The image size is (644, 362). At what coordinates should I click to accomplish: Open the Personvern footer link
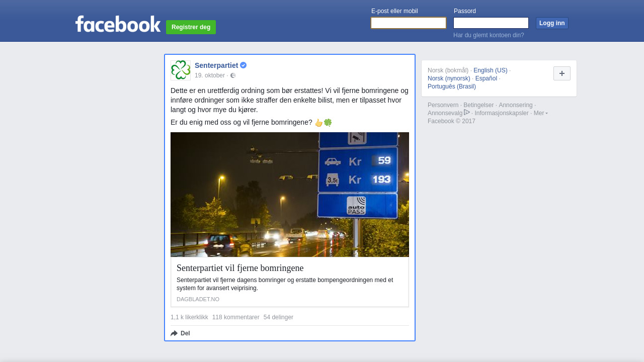pyautogui.click(x=443, y=105)
